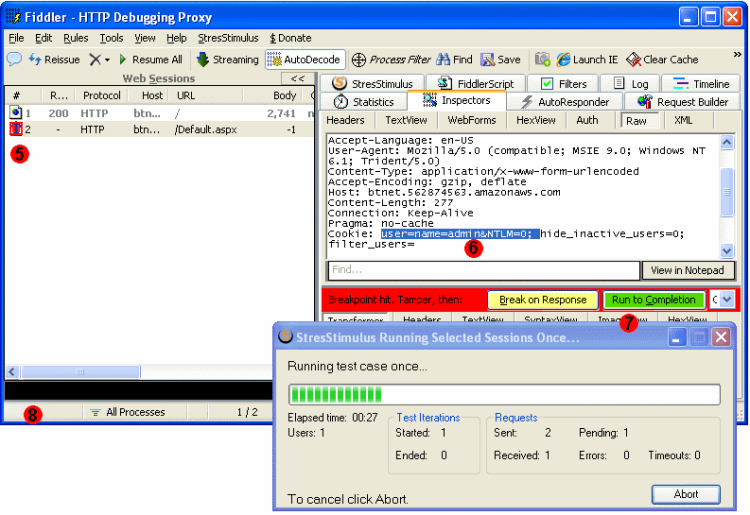Screen dimensions: 750x515
Task: Select breakpoint session 2 icon
Action: (16, 129)
